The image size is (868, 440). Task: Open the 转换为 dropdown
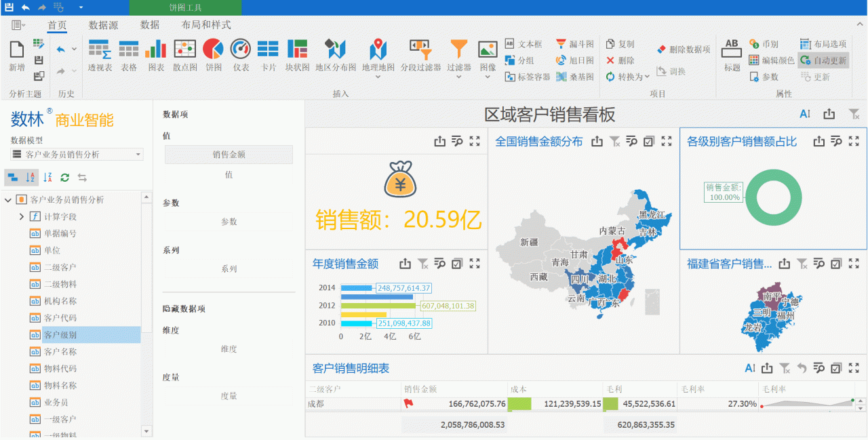[629, 77]
